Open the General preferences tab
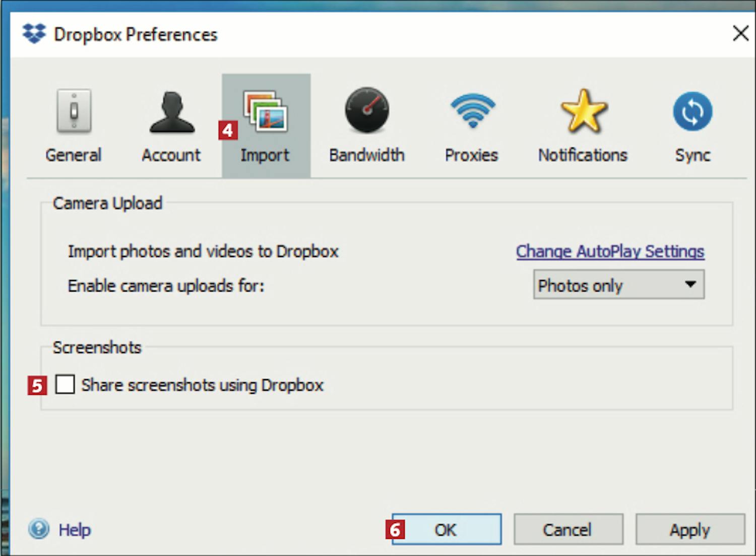 pos(74,126)
